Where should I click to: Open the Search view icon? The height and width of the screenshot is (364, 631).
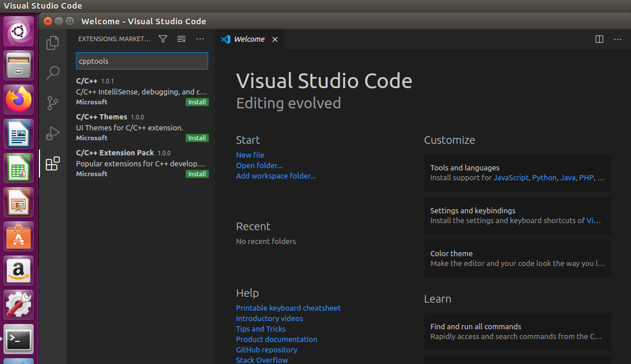(53, 72)
